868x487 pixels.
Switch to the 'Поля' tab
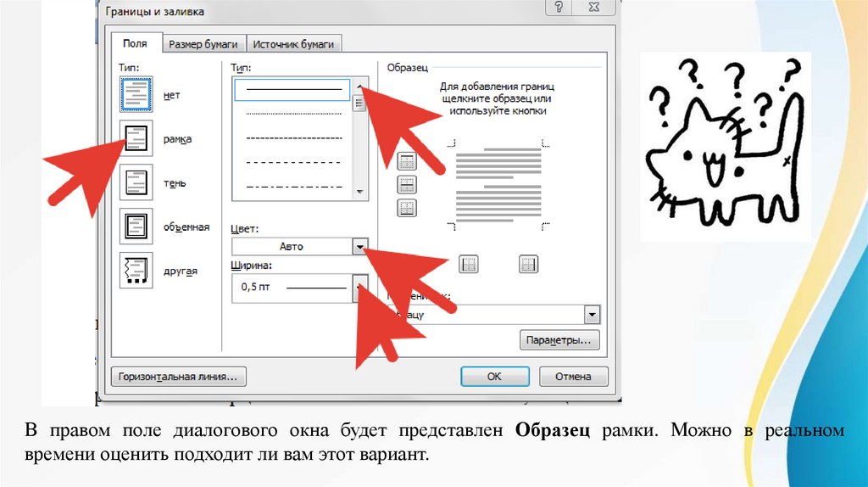tap(135, 43)
